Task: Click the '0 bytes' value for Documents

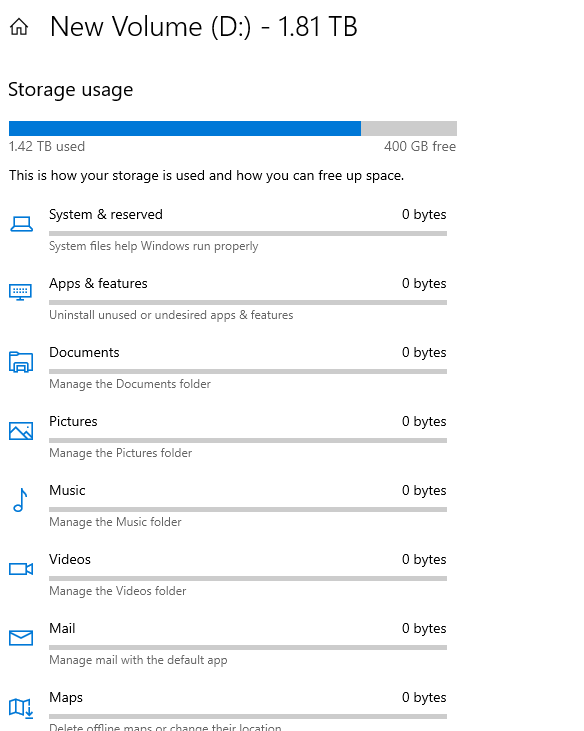Action: (424, 352)
